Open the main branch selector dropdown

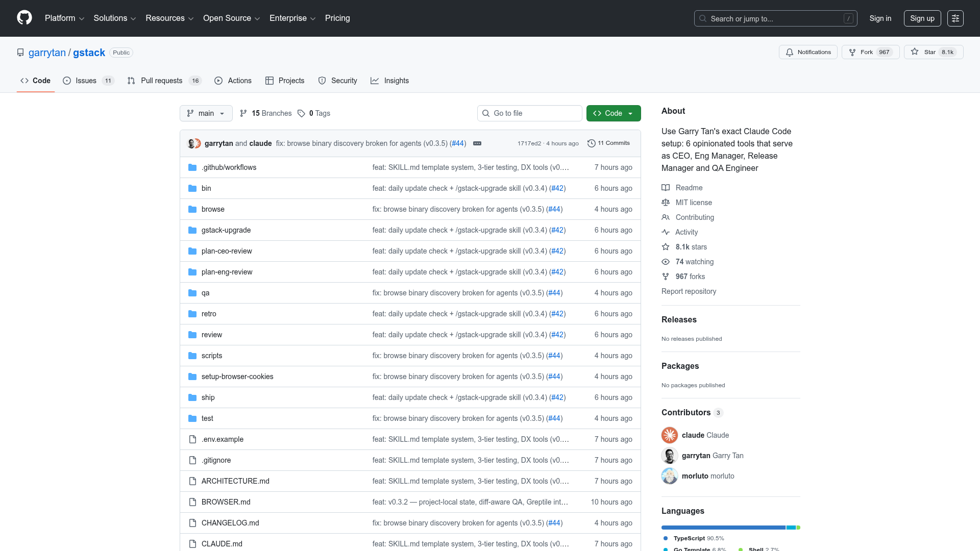pyautogui.click(x=206, y=113)
